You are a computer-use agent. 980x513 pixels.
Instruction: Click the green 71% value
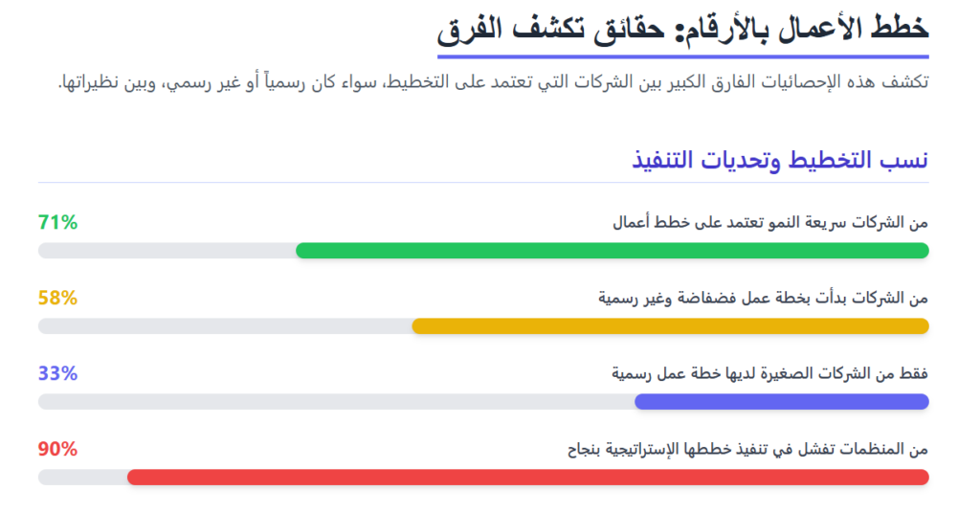coord(57,223)
